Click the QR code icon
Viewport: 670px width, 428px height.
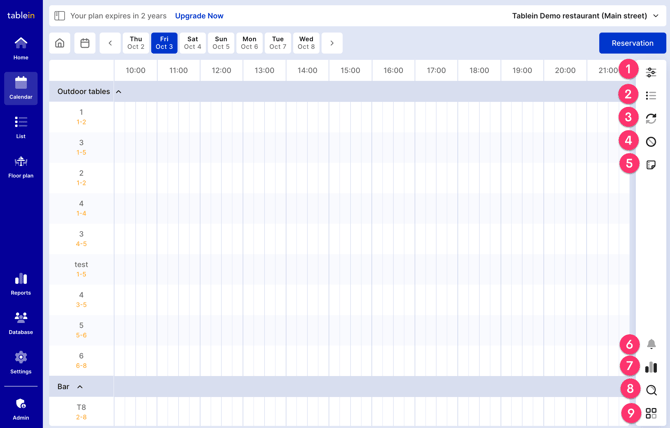pyautogui.click(x=651, y=413)
